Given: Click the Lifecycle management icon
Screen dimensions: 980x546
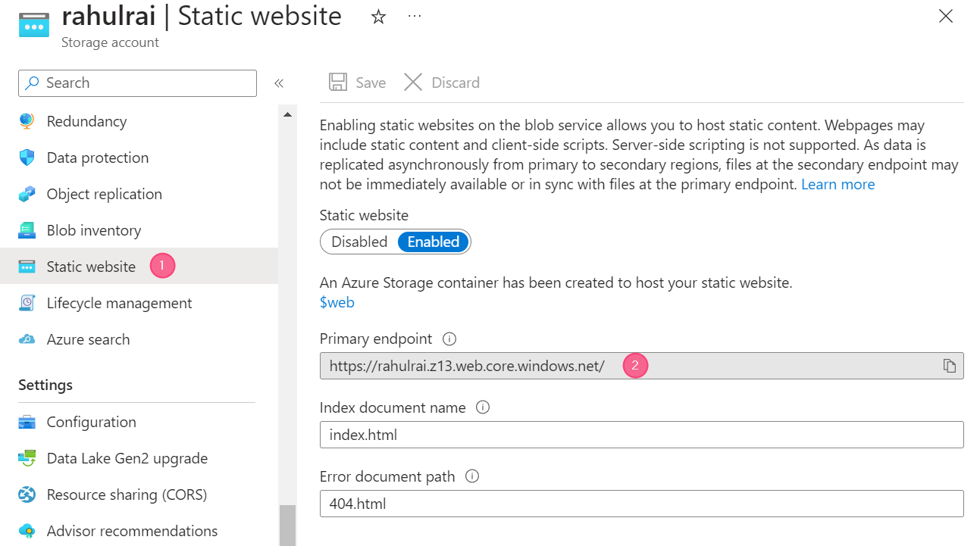Looking at the screenshot, I should pos(27,303).
